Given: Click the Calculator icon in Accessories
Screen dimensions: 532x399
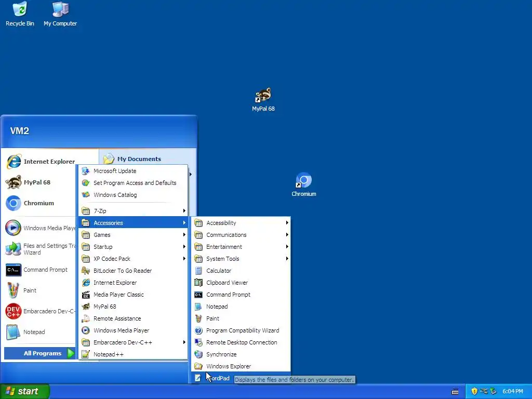Looking at the screenshot, I should (x=198, y=271).
